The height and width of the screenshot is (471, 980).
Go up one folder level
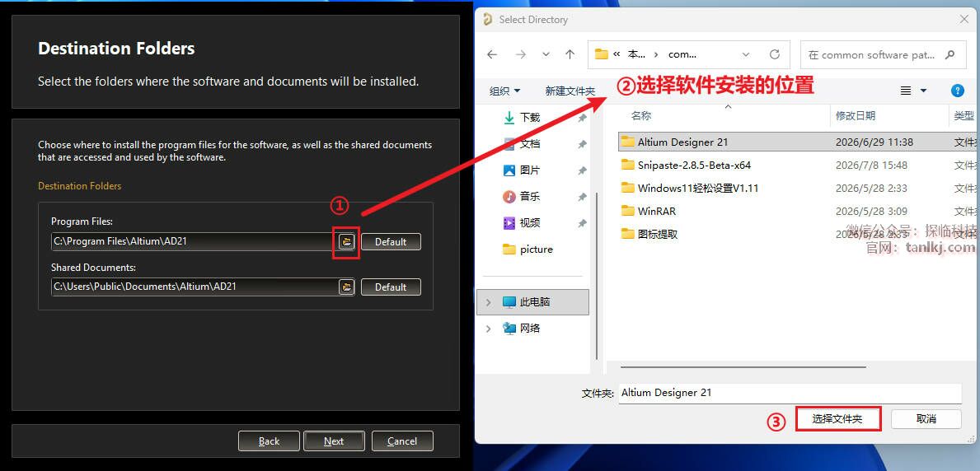pos(570,54)
